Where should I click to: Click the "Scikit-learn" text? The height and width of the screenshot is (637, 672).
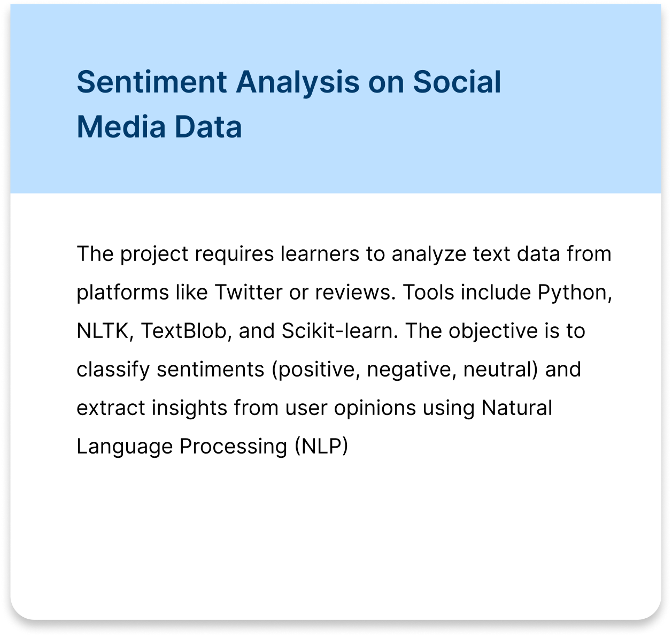pos(338,331)
